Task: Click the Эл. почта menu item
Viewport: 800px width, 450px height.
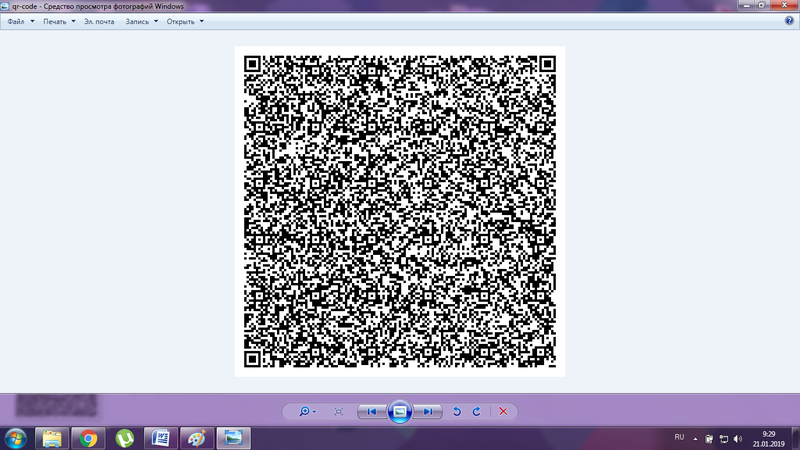Action: (x=99, y=21)
